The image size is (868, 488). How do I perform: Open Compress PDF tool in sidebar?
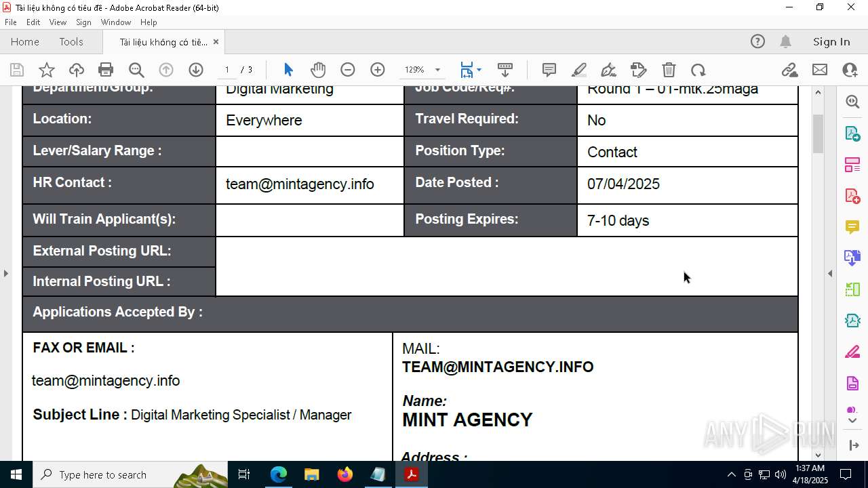[x=852, y=321]
